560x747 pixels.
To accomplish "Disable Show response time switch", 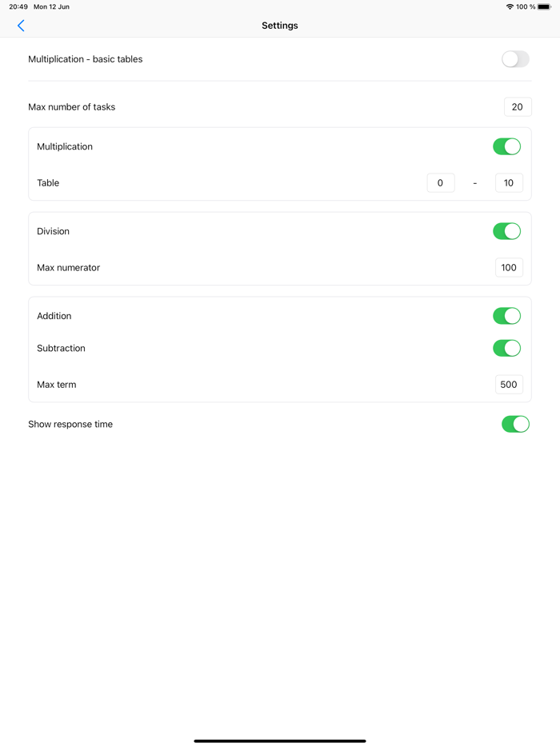I will pyautogui.click(x=515, y=424).
